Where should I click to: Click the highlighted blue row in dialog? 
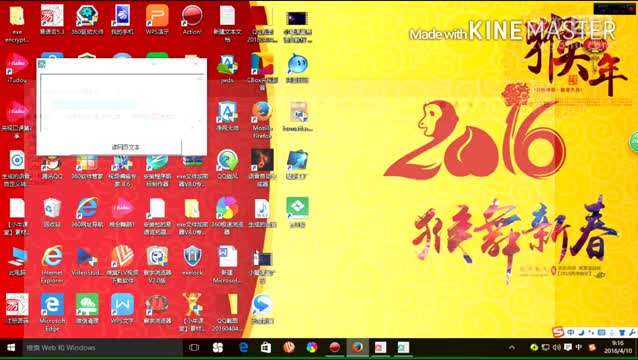(x=94, y=105)
